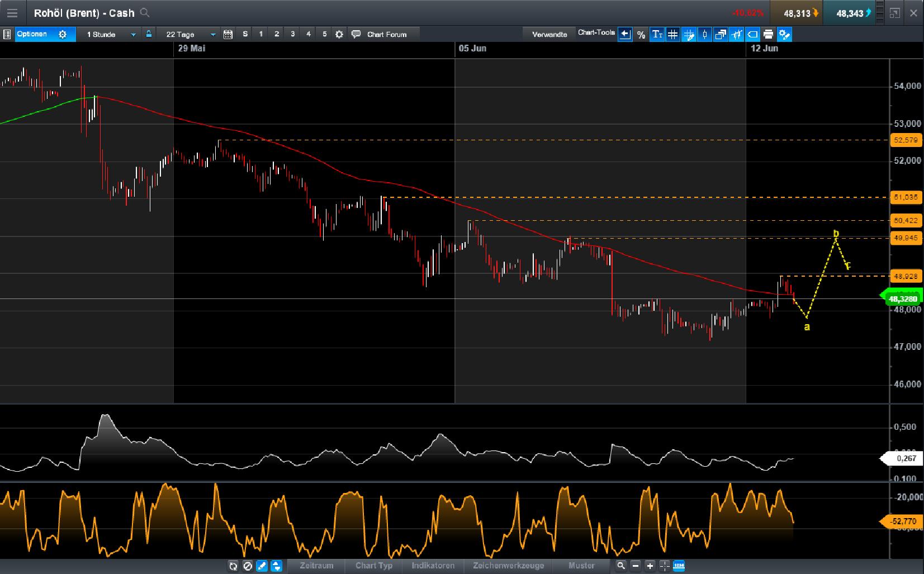The height and width of the screenshot is (574, 924).
Task: Click the 05 Jun date label
Action: point(472,49)
